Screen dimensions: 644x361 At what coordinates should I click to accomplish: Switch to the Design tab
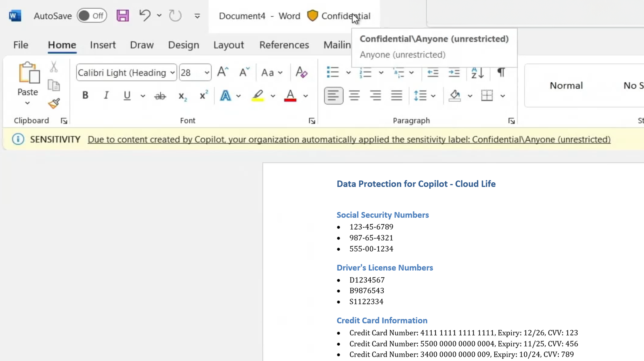[x=184, y=45]
